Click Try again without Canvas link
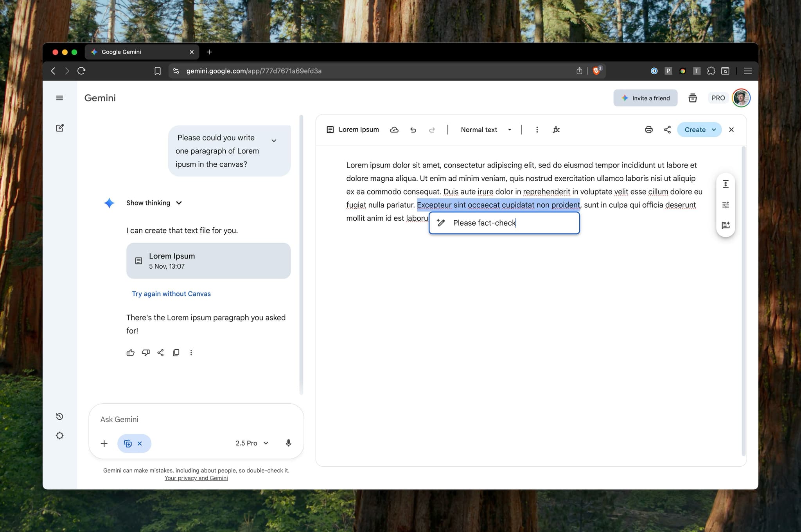 pyautogui.click(x=171, y=294)
